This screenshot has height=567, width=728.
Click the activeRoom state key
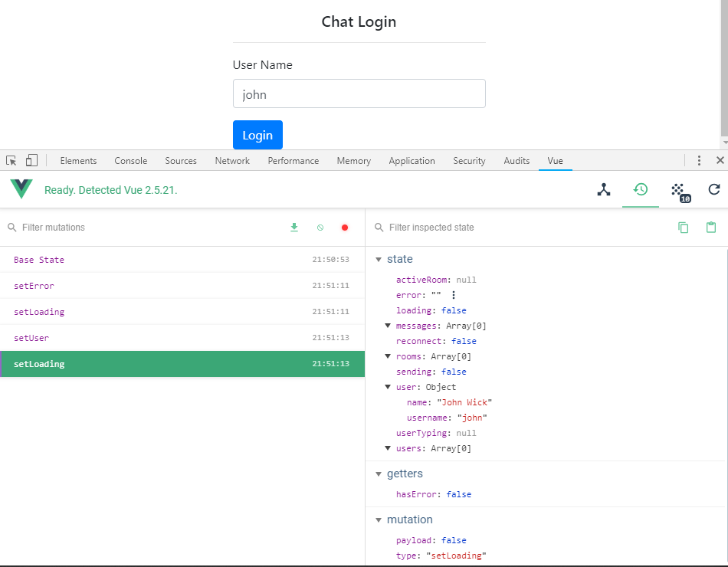coord(421,280)
